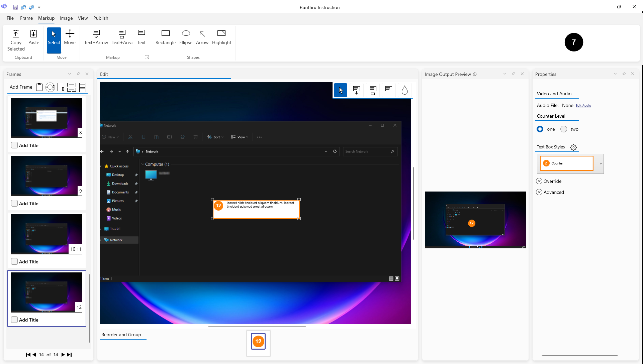Select frame 9 thumbnail in Frames panel

click(47, 176)
